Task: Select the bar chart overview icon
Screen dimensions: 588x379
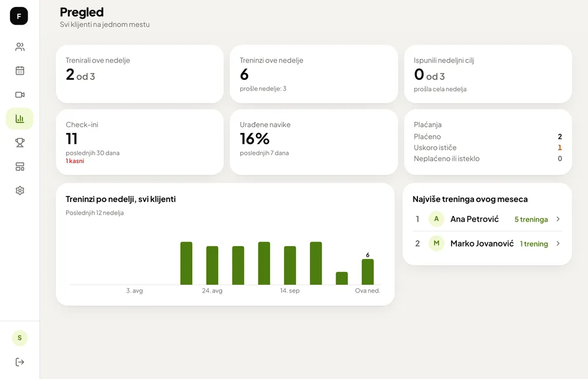Action: pyautogui.click(x=19, y=118)
